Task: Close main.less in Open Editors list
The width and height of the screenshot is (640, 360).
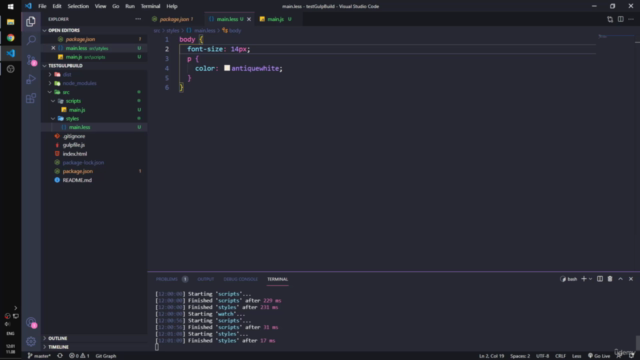Action: tap(53, 48)
